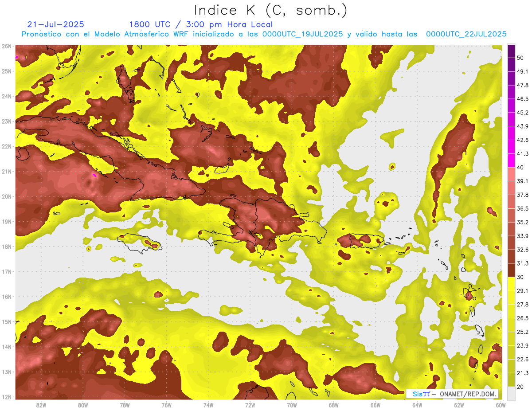Pick the dark purple swatch above 50
Image resolution: width=532 pixels, height=411 pixels.
pos(511,51)
